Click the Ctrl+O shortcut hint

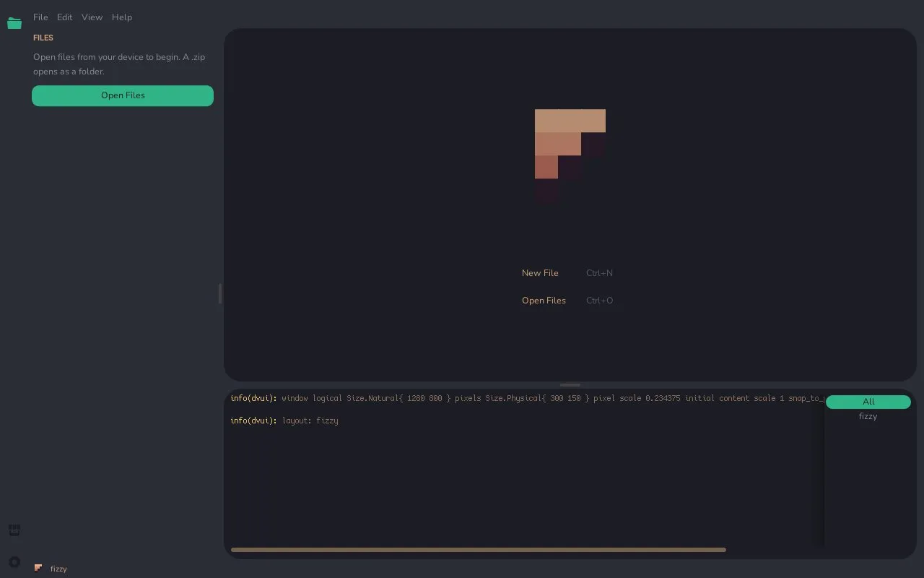tap(599, 301)
